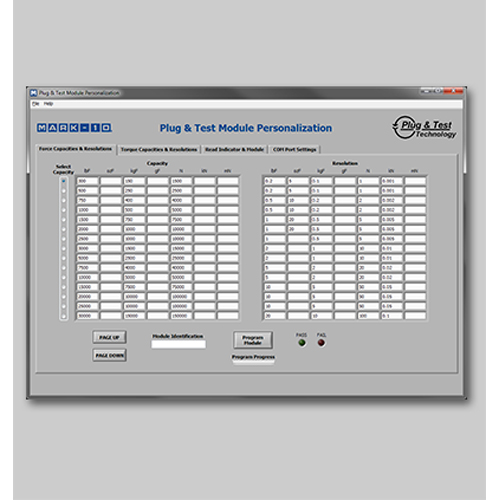
Task: Open the COM Port Settings tab
Action: tap(295, 150)
